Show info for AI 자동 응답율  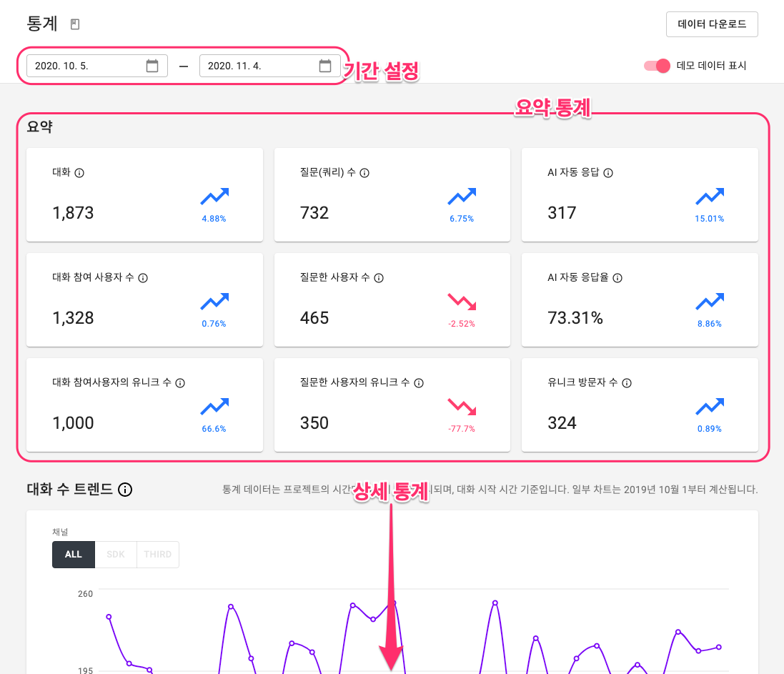coord(617,278)
